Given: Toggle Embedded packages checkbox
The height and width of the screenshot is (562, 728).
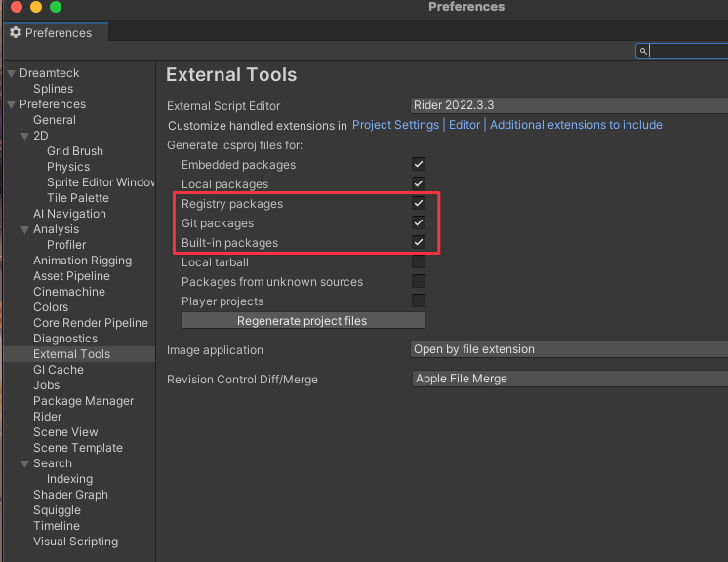Looking at the screenshot, I should (419, 164).
